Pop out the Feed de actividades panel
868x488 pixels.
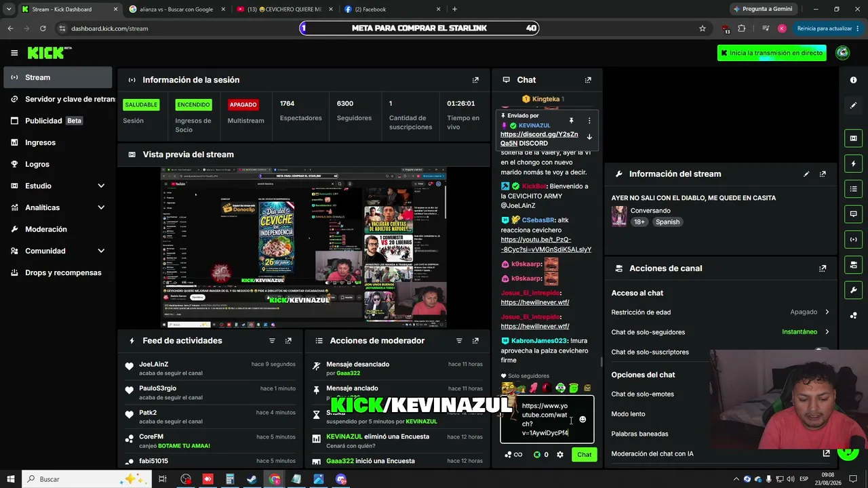(x=288, y=341)
